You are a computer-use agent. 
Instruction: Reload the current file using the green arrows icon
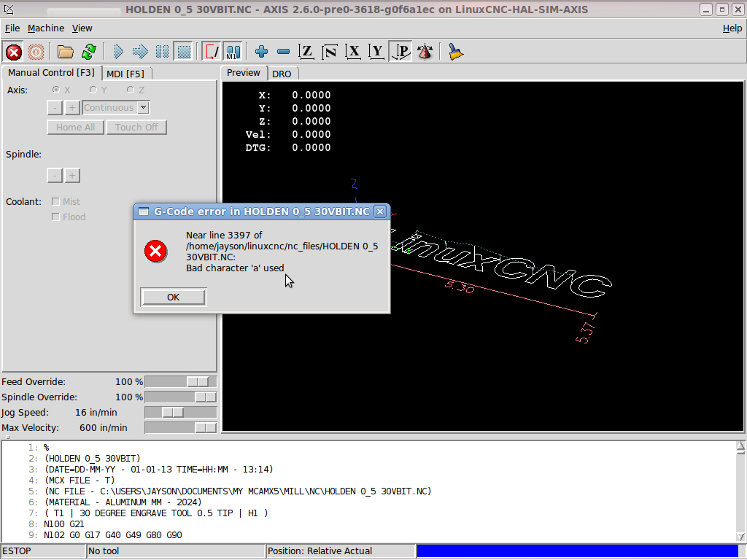click(x=88, y=52)
